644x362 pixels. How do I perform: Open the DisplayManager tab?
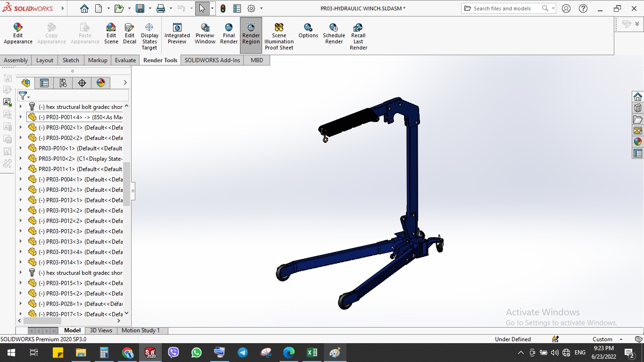click(101, 83)
